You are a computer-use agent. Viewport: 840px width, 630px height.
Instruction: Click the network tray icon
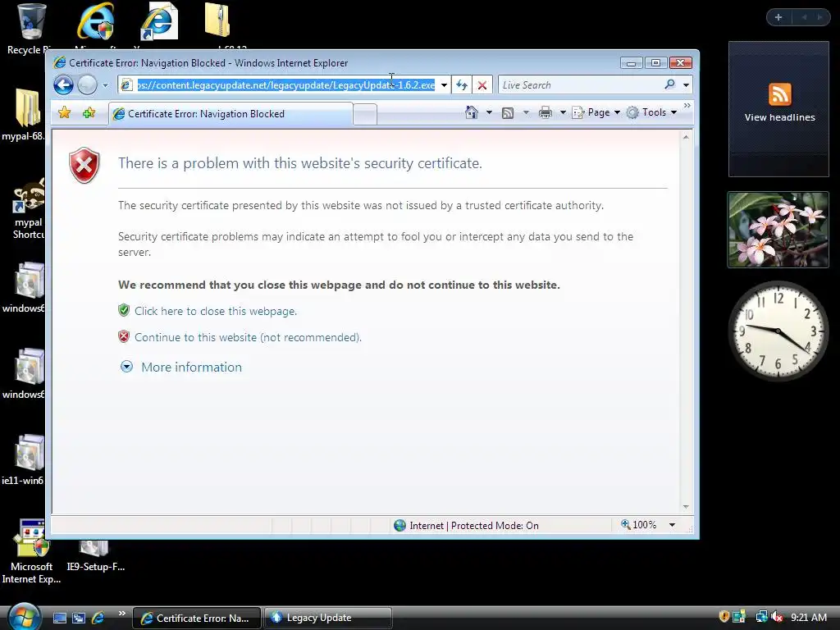point(760,617)
